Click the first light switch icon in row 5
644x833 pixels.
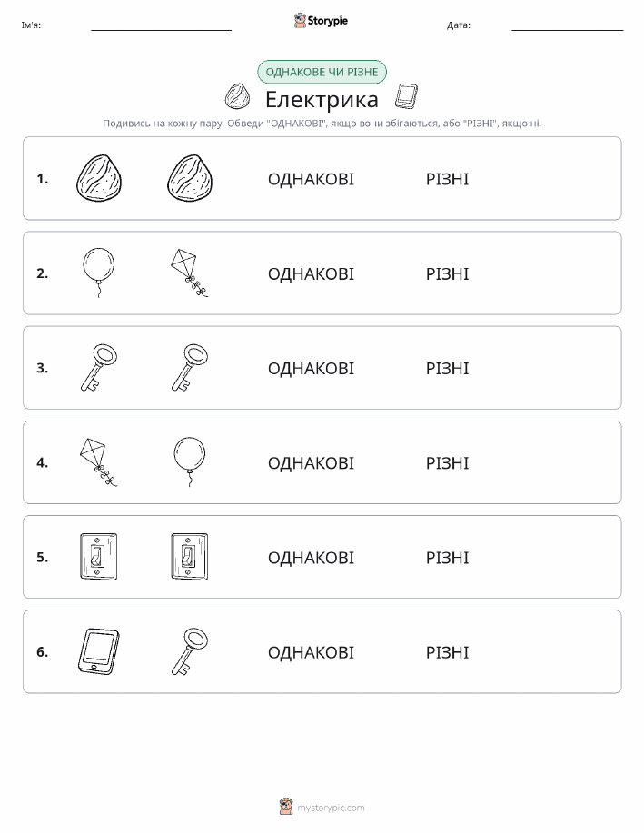point(99,557)
